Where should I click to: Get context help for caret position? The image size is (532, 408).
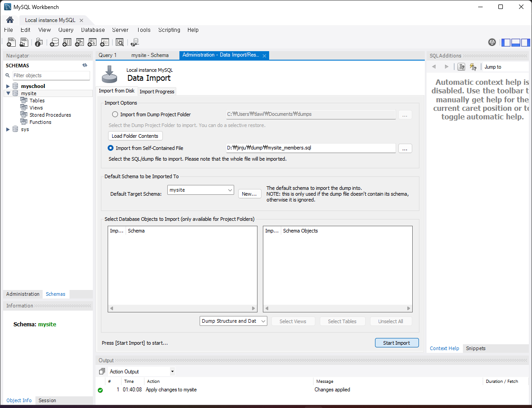tap(462, 67)
